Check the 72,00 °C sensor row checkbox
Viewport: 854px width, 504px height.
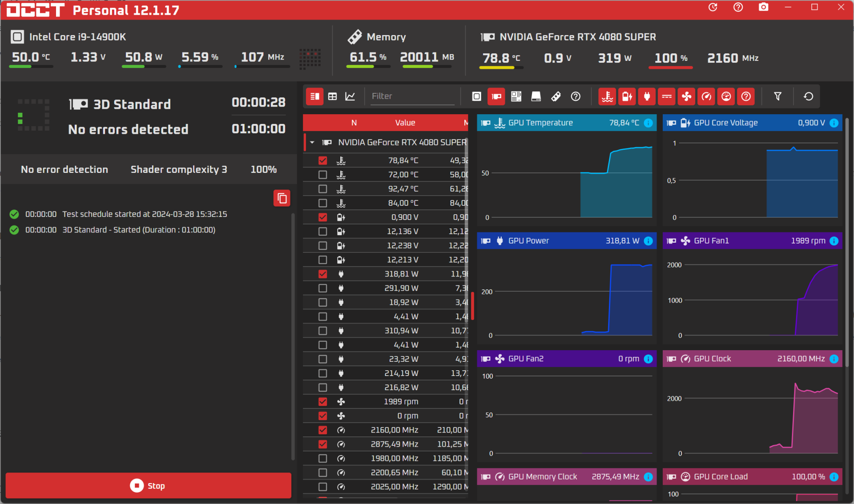pos(323,175)
